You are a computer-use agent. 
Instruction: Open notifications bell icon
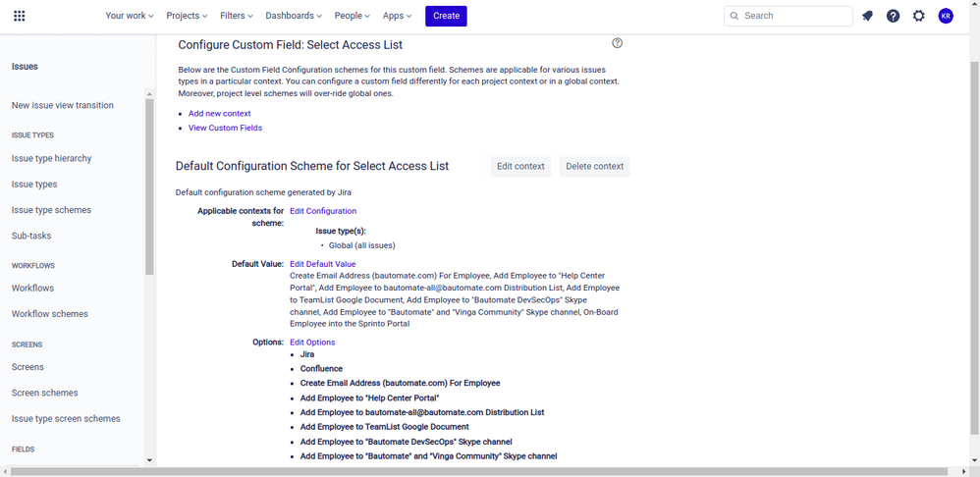(x=867, y=17)
